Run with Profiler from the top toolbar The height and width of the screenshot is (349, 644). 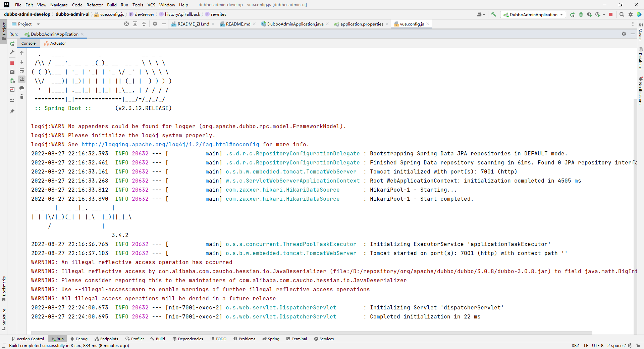click(x=598, y=14)
